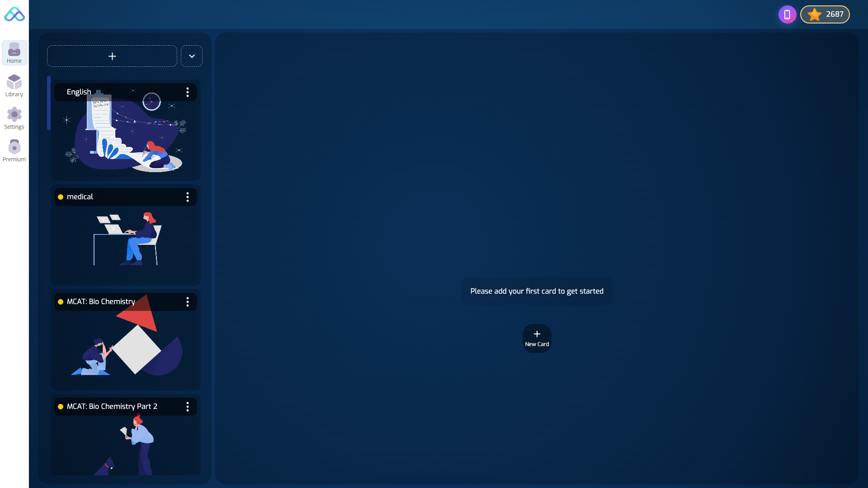868x488 pixels.
Task: Open options menu for MCAT: Bio Chemistry deck
Action: [x=188, y=302]
